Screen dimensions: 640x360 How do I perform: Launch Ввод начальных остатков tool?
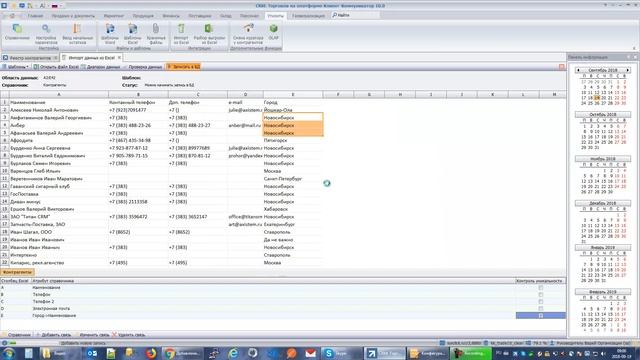(77, 34)
